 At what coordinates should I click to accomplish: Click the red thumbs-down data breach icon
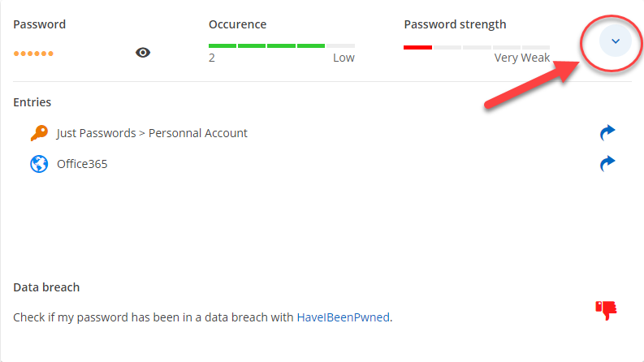(x=606, y=309)
